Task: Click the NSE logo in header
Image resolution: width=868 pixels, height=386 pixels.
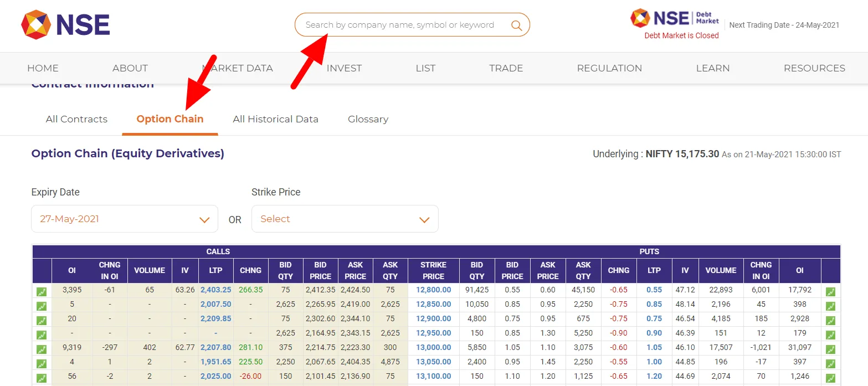Action: (x=65, y=25)
